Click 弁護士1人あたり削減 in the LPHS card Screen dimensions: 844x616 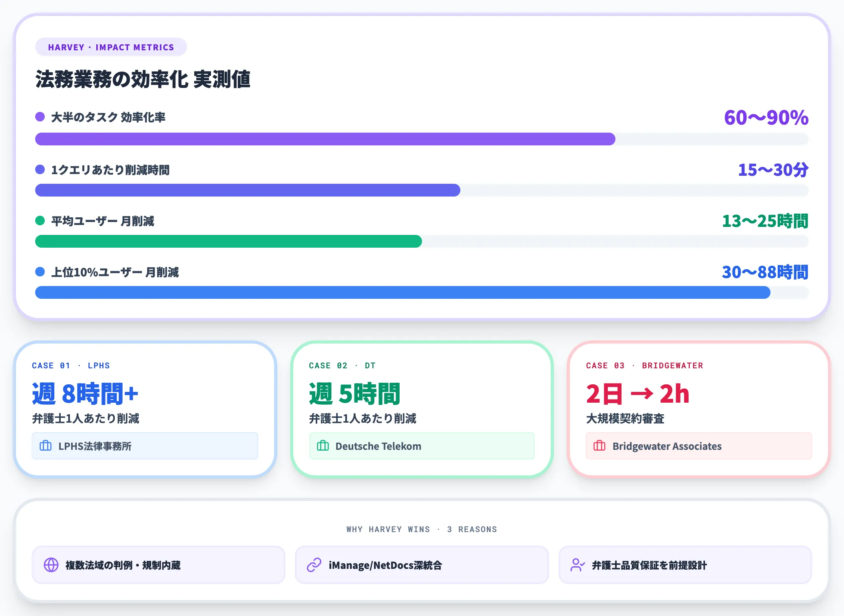86,418
